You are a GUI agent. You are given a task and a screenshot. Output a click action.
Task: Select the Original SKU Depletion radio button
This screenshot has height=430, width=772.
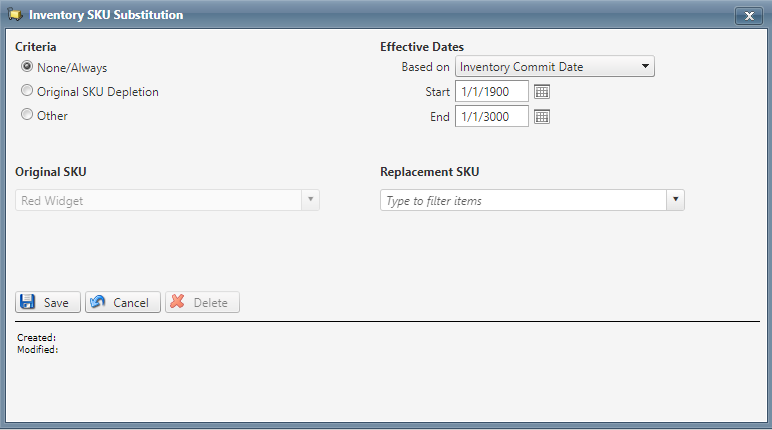(x=27, y=90)
